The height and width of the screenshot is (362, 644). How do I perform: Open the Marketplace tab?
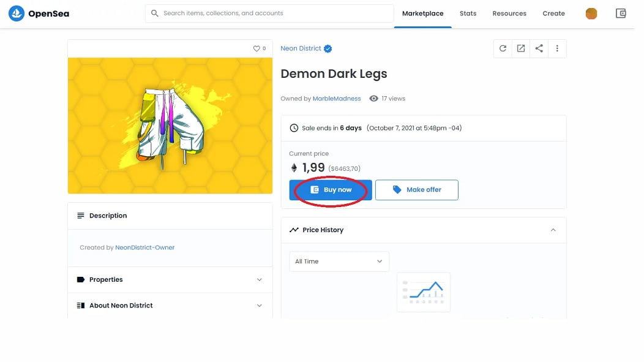pos(422,13)
